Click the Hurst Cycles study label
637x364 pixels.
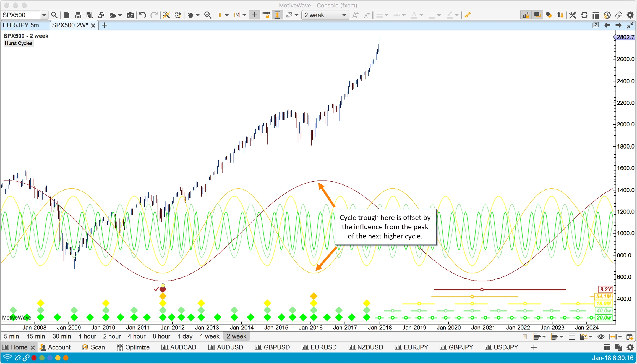(19, 43)
